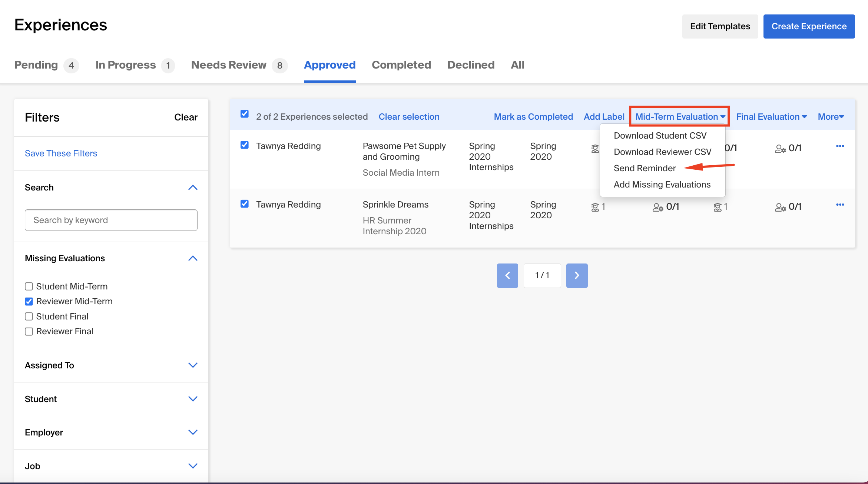Expand the Job filter
The height and width of the screenshot is (484, 868).
[x=193, y=466]
